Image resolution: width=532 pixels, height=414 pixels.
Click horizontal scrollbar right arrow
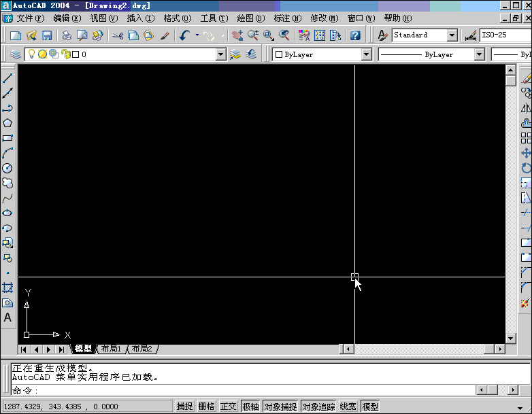(x=500, y=349)
